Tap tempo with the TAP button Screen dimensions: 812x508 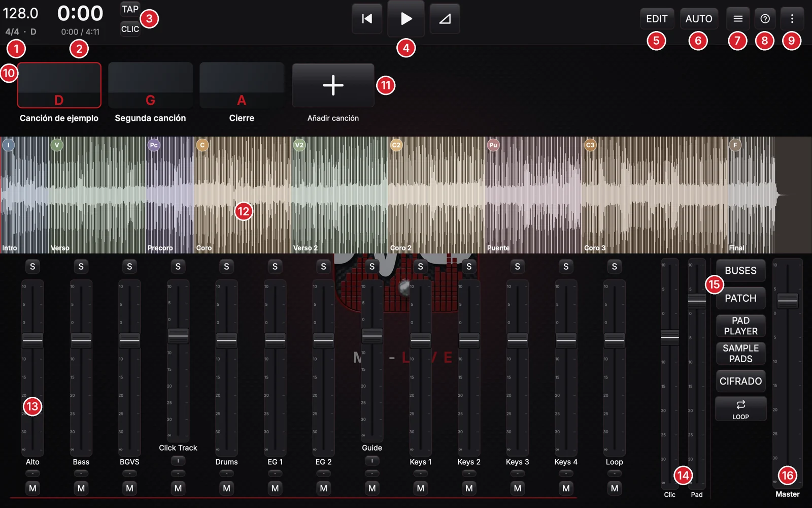130,9
